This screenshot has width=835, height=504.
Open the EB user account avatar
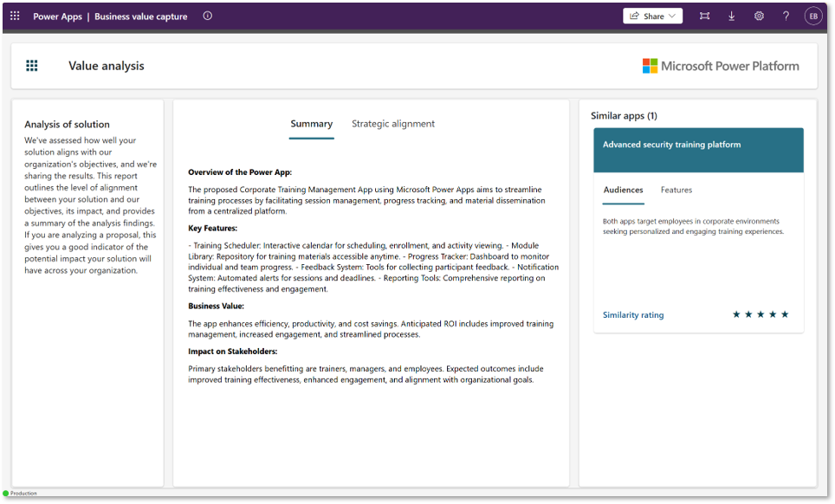click(813, 16)
